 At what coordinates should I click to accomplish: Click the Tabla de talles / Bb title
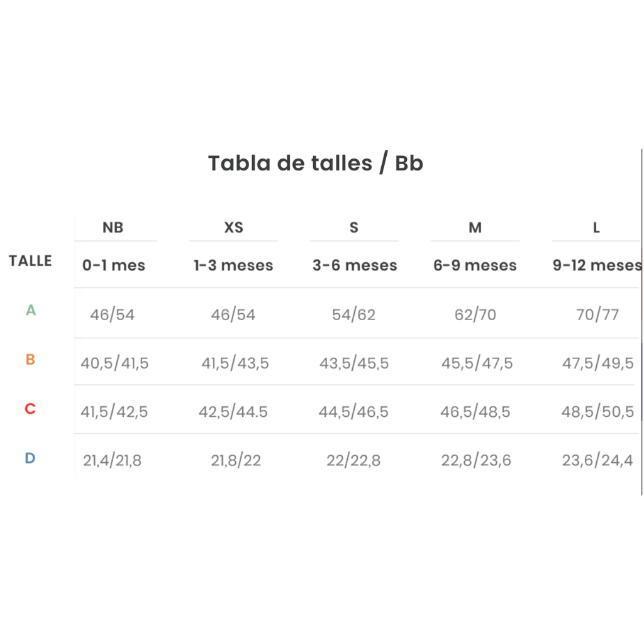point(316,164)
